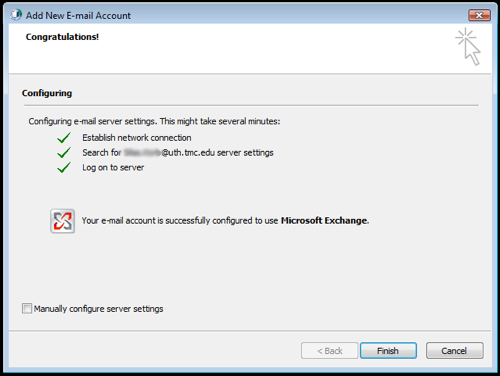Select the Log on to server step text
Viewport: 500px width, 376px height.
point(113,167)
